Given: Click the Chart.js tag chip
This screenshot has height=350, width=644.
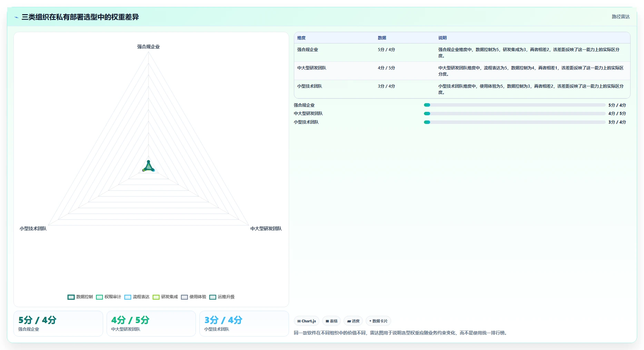Looking at the screenshot, I should tap(307, 321).
